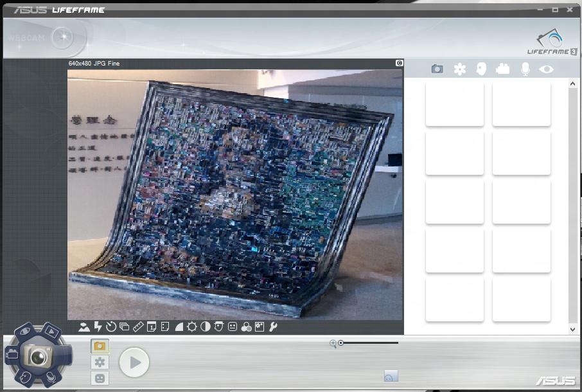Click the zoom slider handle

click(x=340, y=343)
